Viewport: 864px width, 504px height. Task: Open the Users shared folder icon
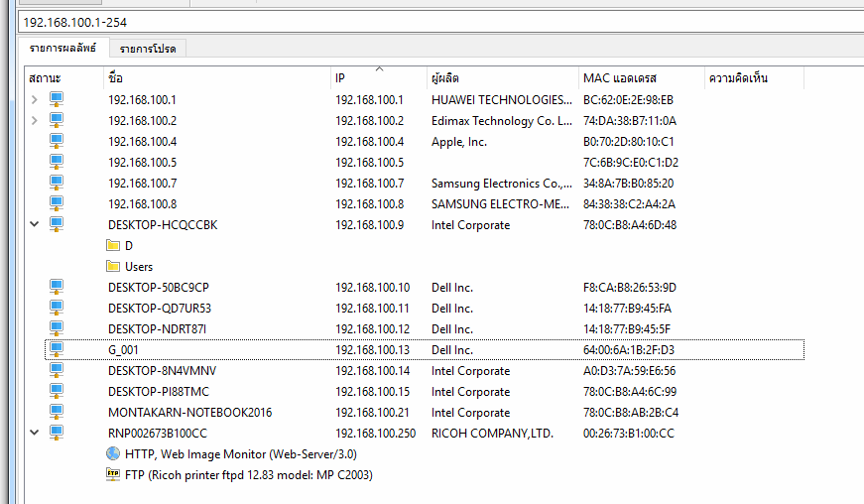[113, 266]
